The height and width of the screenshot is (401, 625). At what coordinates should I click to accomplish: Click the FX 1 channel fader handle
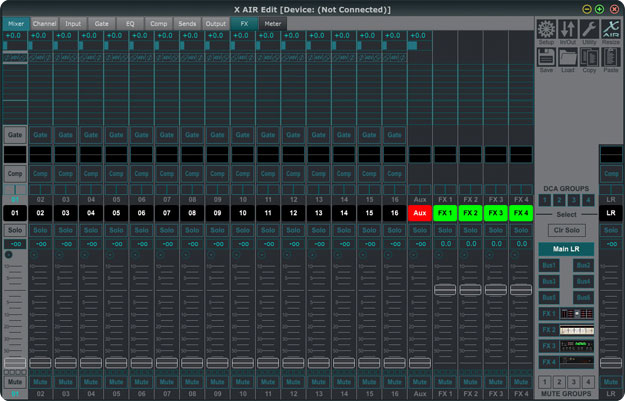coord(445,290)
